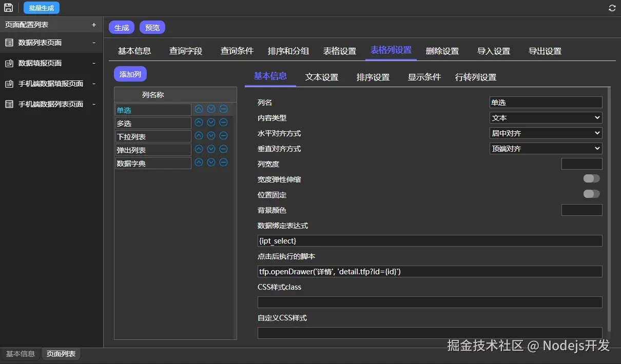
Task: Move the 数据字典 column down
Action: point(211,163)
